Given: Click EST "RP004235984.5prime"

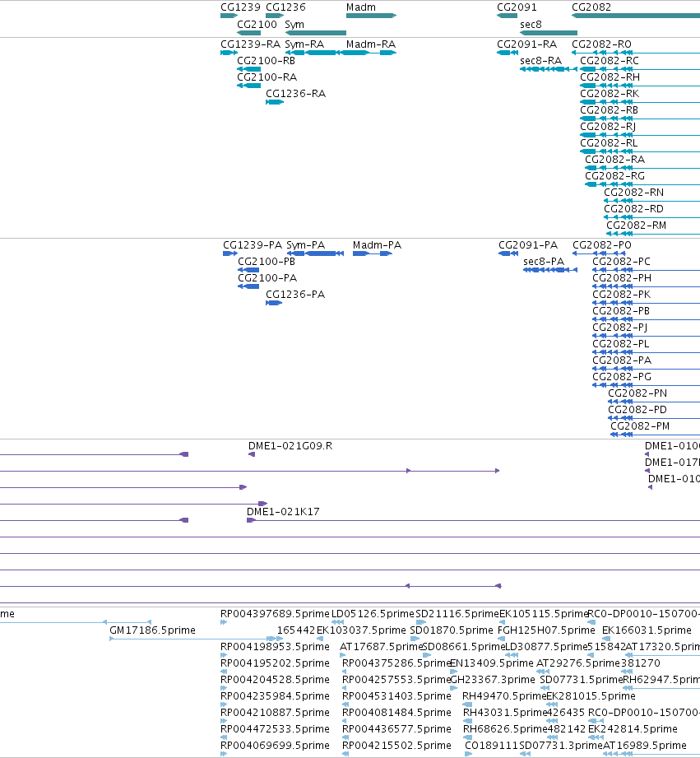Looking at the screenshot, I should [x=275, y=696].
